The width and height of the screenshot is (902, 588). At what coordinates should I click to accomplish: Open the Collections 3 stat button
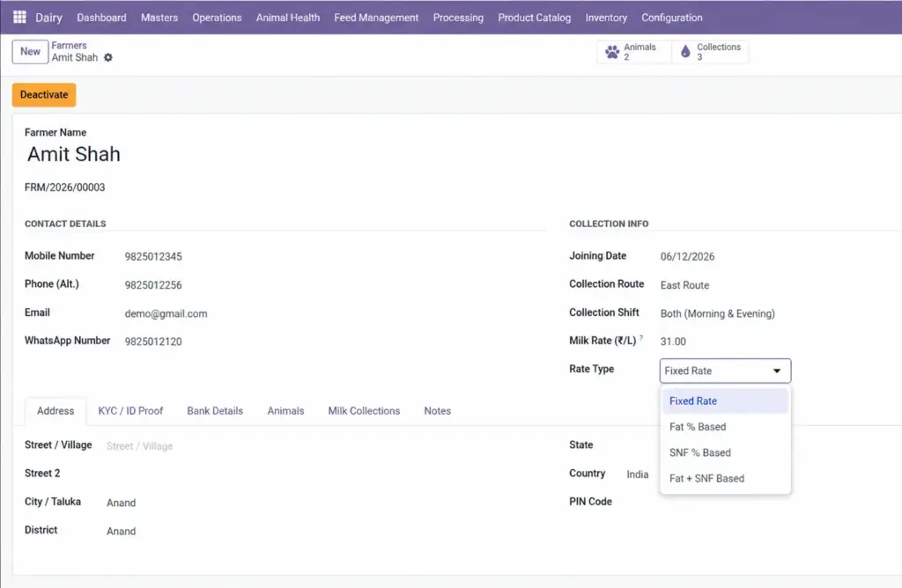point(711,52)
